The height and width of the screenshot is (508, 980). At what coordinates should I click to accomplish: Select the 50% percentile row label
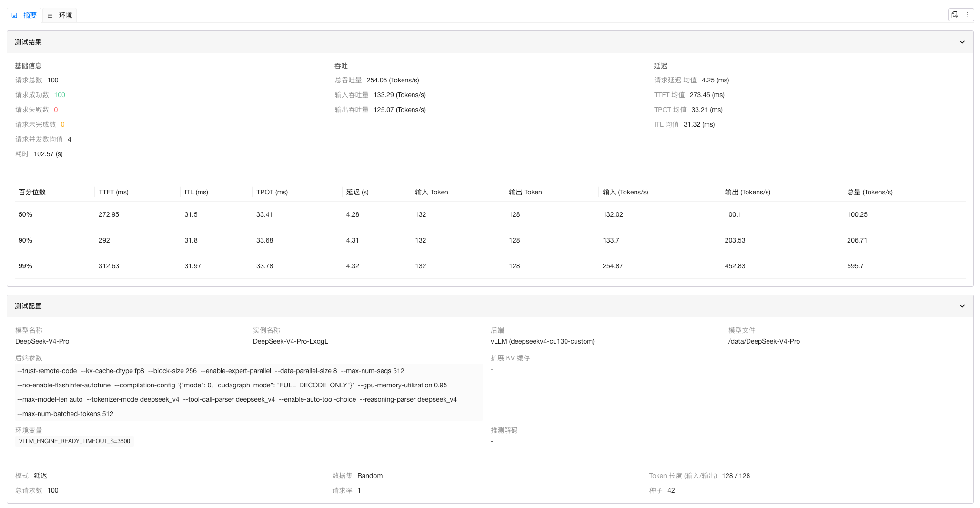tap(25, 214)
